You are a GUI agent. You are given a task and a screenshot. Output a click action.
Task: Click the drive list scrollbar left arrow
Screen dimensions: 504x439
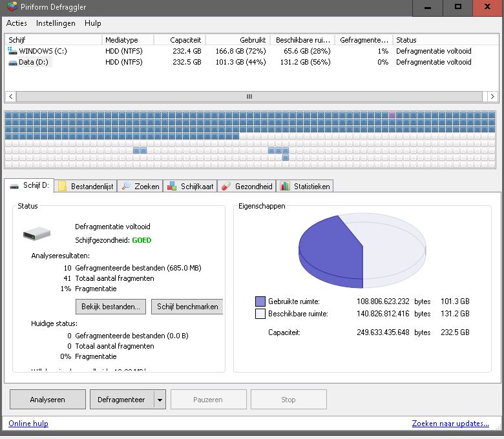(10, 96)
